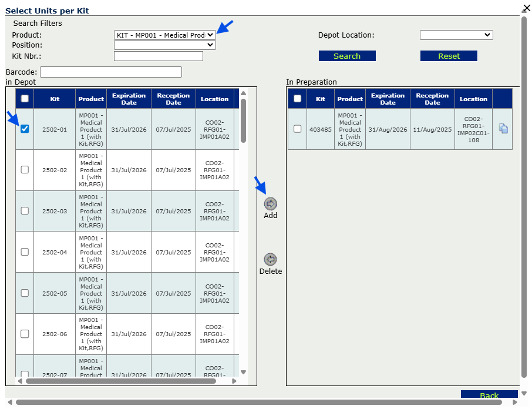The height and width of the screenshot is (409, 532).
Task: Click the Expiration Date header in In Depot
Action: [129, 99]
